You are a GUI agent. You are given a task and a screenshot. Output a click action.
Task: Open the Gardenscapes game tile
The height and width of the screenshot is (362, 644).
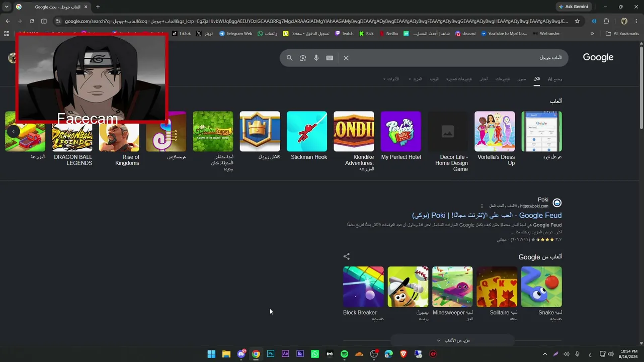(x=213, y=131)
